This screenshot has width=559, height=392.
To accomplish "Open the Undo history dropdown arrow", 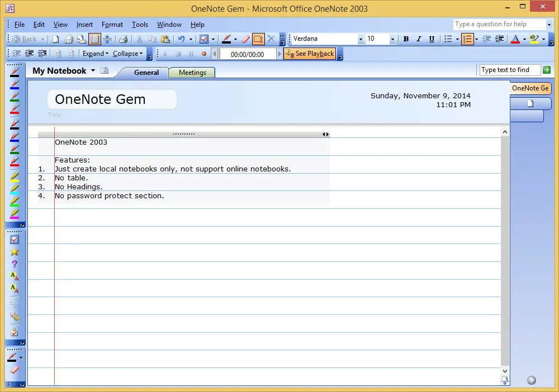I will click(191, 39).
